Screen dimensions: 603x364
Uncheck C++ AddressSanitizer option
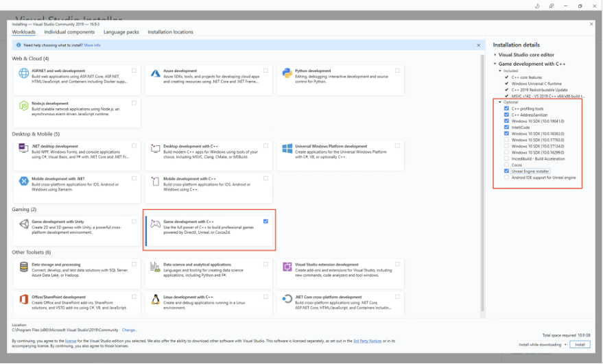click(506, 114)
